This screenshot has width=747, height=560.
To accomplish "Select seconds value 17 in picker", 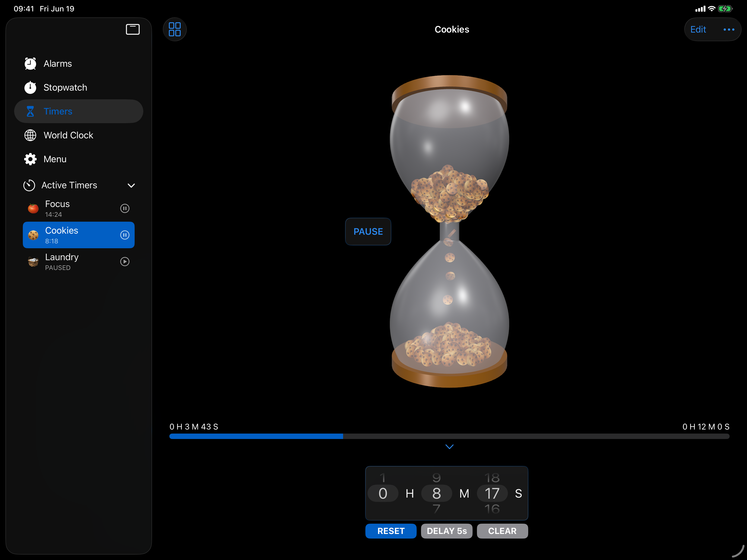I will point(492,494).
